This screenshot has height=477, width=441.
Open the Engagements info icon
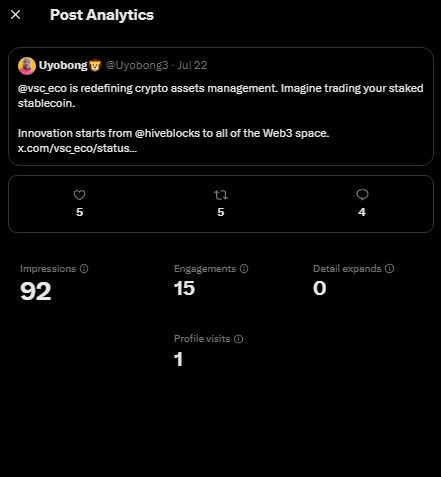(244, 269)
